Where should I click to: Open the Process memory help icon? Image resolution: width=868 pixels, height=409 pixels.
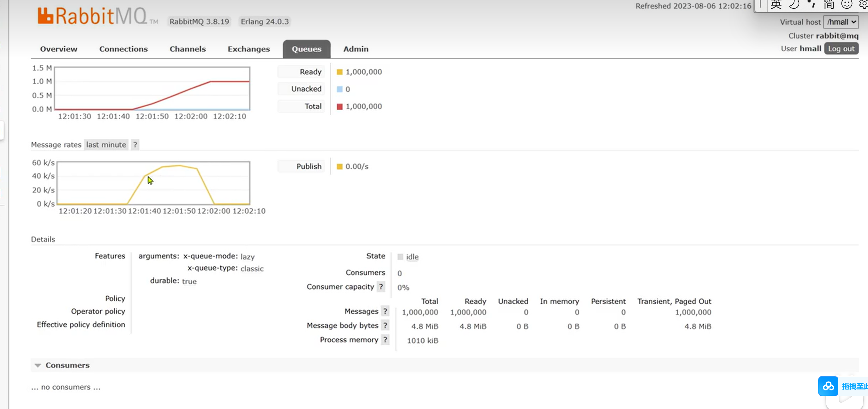click(x=385, y=340)
